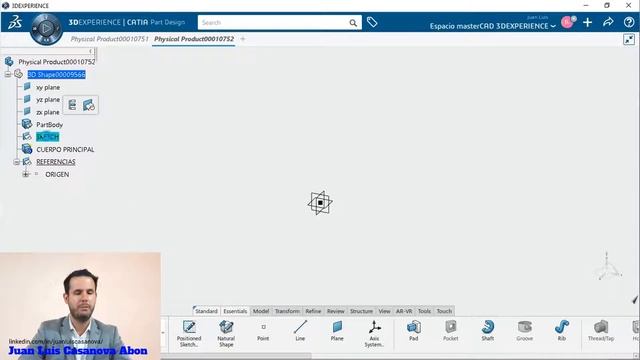Screen dimensions: 640x360
Task: Select the Pocket tool
Action: point(451,331)
